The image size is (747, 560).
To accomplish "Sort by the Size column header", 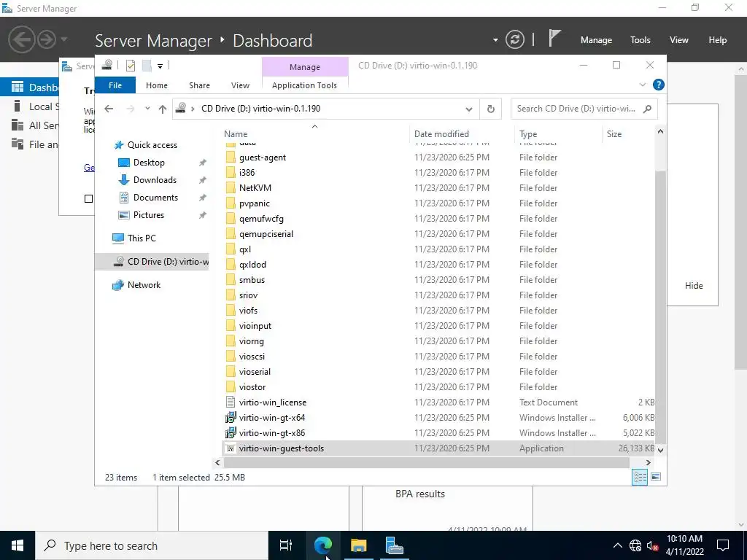I will pyautogui.click(x=628, y=134).
